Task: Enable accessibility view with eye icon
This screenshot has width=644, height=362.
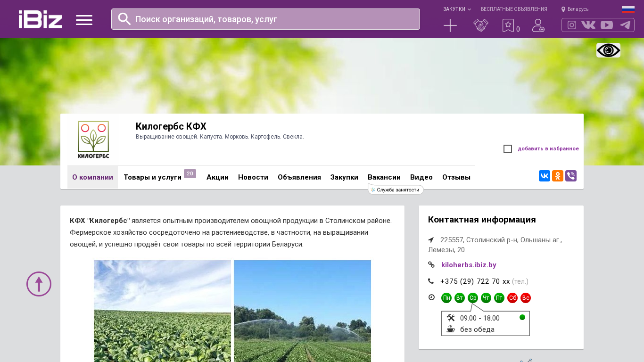Action: 608,50
